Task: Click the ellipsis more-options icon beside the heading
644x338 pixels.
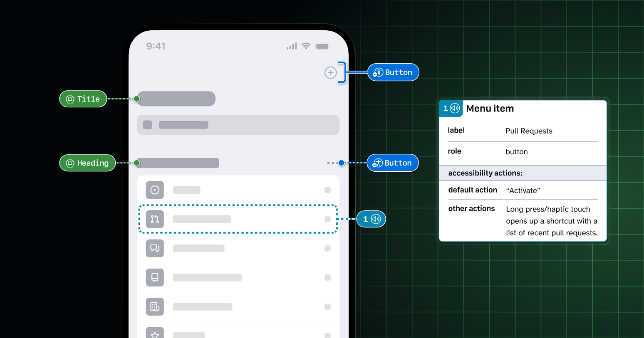Action: [x=332, y=163]
